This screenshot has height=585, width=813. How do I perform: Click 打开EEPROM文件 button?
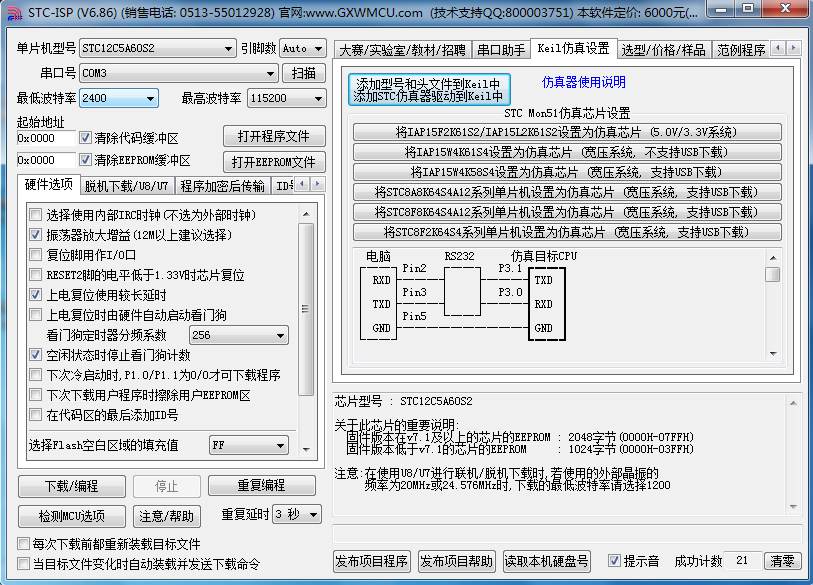pyautogui.click(x=274, y=162)
